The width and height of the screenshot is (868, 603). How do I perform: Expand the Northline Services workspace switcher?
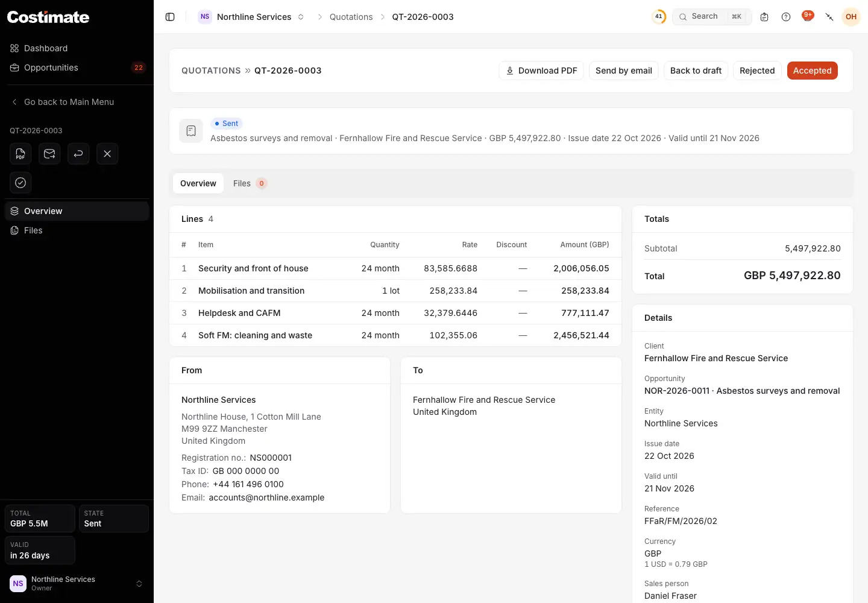251,17
